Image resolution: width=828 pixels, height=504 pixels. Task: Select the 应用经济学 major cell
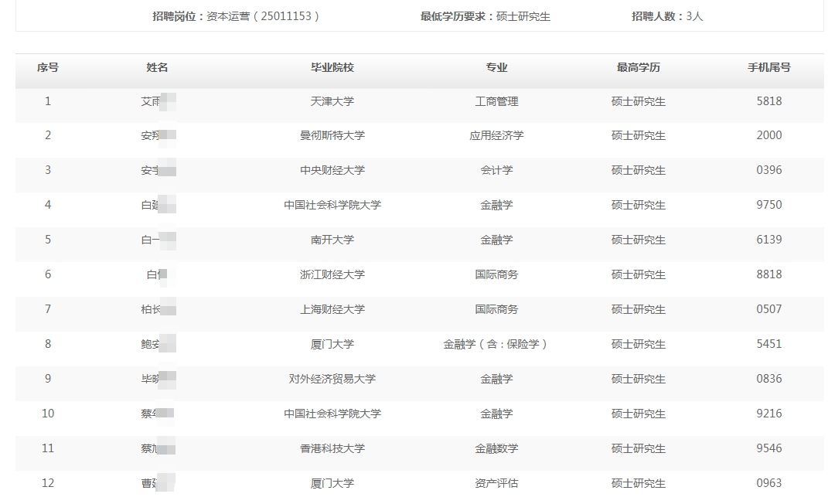(496, 135)
